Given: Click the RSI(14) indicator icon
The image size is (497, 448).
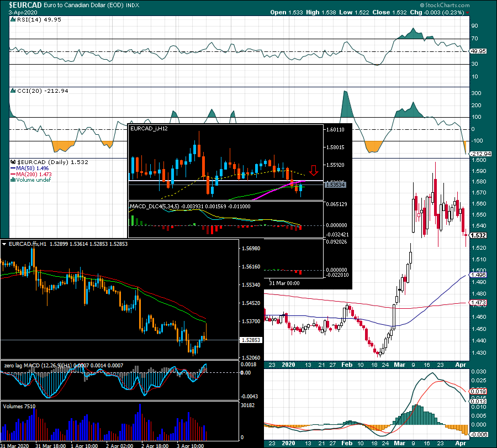Looking at the screenshot, I should tap(13, 19).
